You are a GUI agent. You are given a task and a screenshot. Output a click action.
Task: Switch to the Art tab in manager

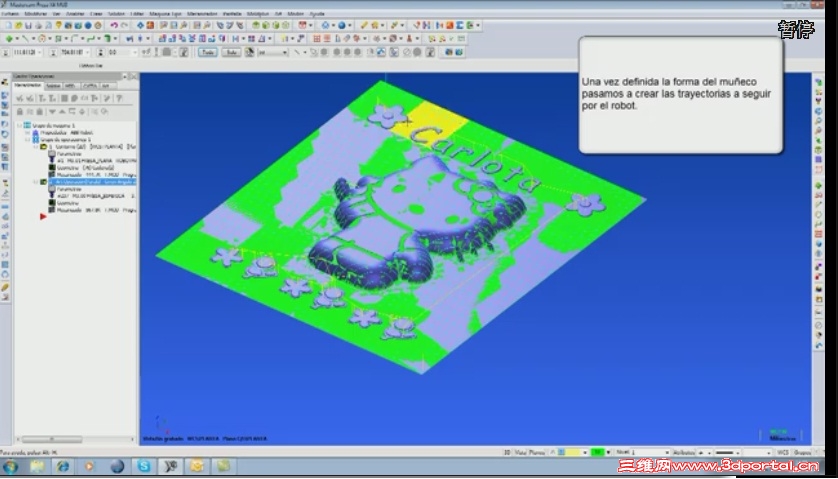(106, 86)
